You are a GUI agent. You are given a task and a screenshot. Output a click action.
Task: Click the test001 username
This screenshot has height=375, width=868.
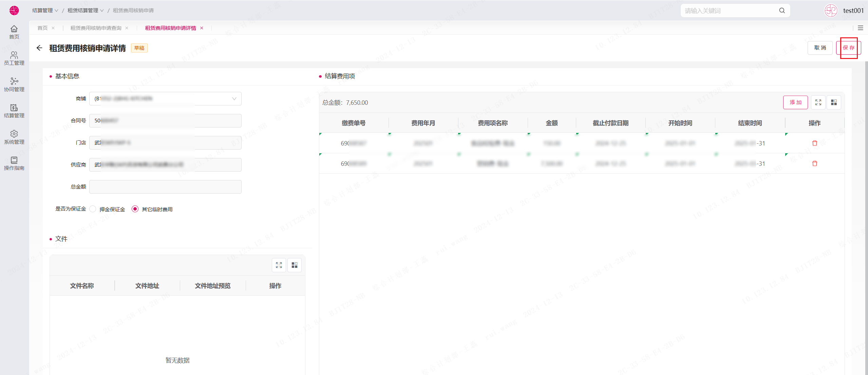click(853, 11)
